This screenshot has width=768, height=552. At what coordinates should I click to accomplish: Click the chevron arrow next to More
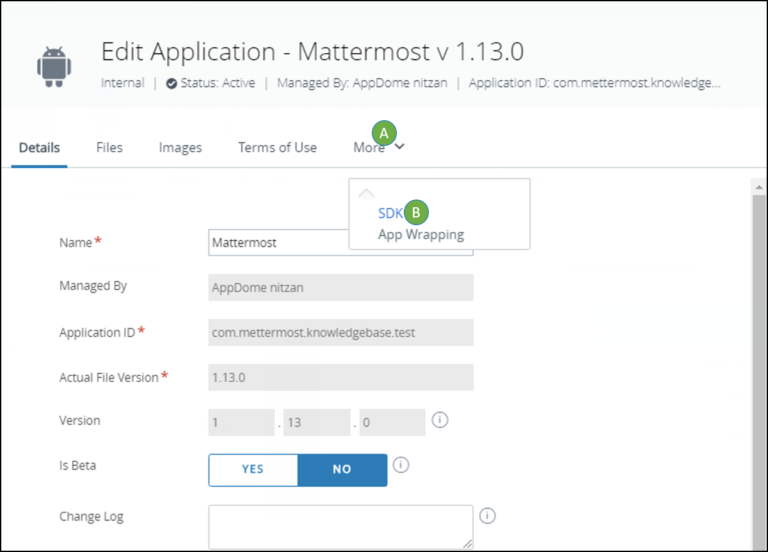click(400, 148)
